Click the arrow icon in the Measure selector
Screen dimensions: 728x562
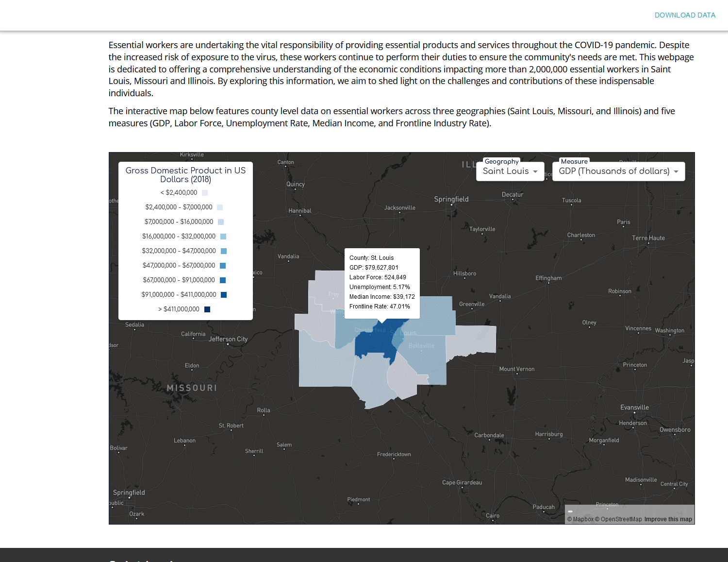(x=676, y=171)
